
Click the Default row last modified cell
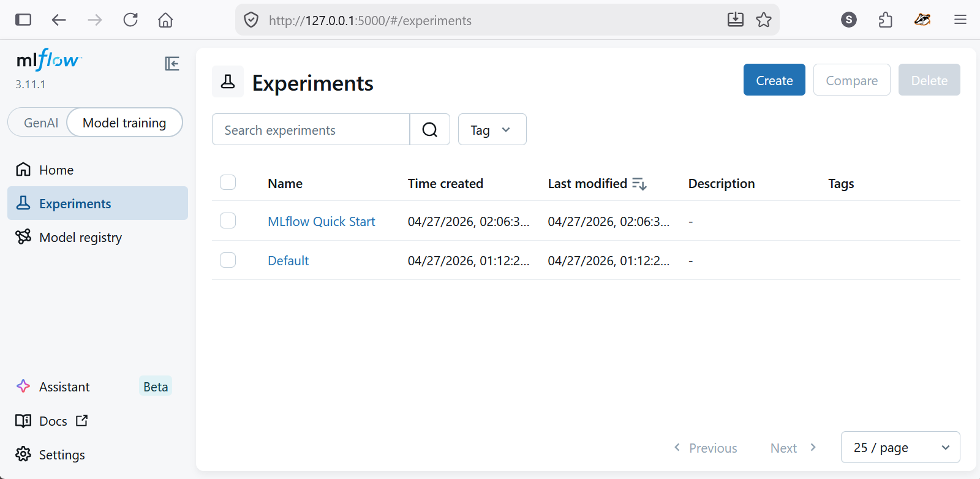(609, 260)
